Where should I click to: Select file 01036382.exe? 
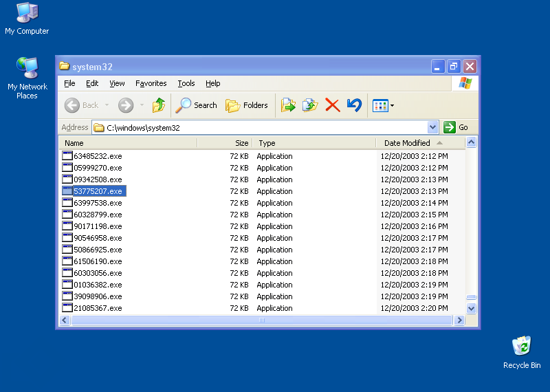pyautogui.click(x=98, y=285)
